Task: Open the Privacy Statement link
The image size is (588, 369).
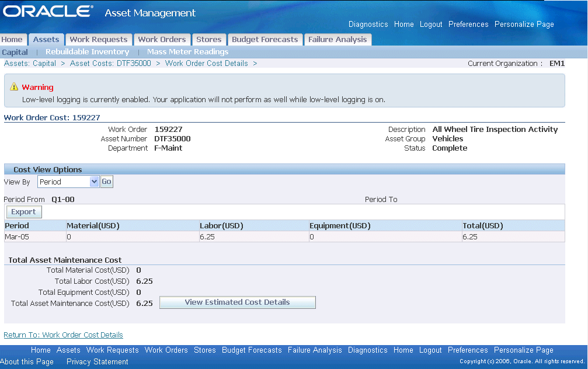Action: [97, 361]
